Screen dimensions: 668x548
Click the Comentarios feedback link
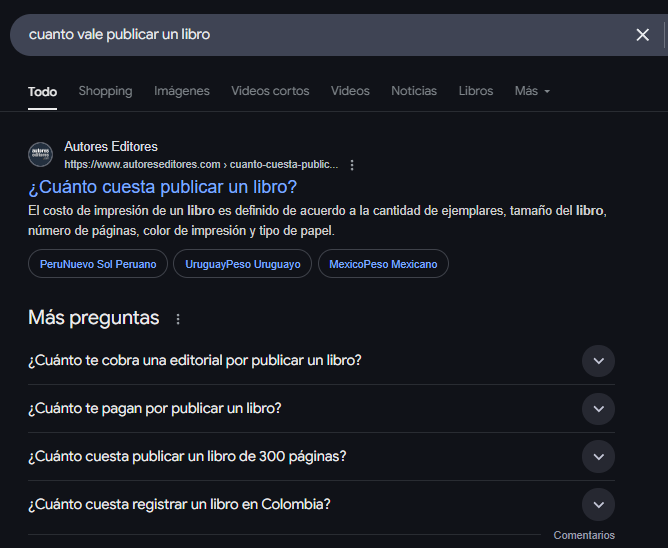coord(584,536)
